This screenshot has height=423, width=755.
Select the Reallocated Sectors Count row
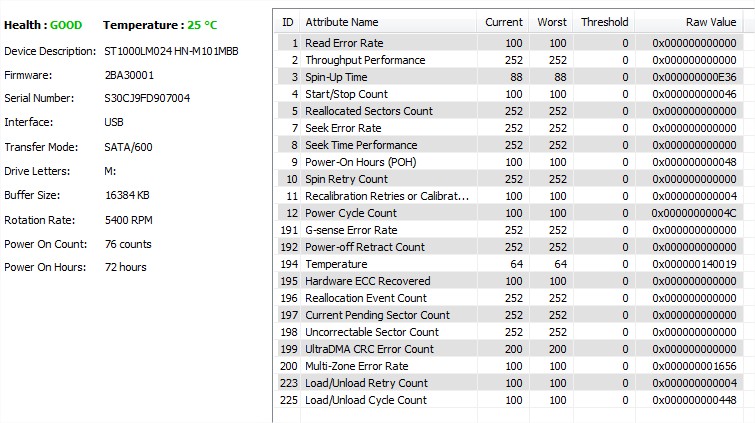point(509,111)
